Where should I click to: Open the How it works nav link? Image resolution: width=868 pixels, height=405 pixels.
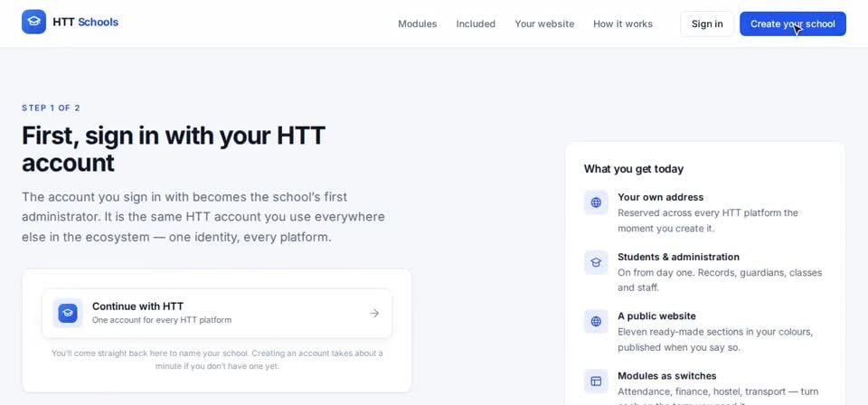623,24
